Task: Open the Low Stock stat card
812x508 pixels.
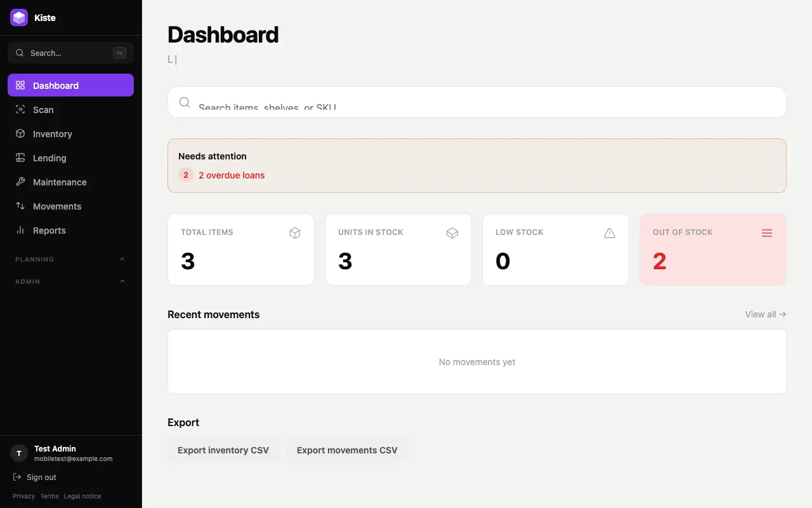Action: pyautogui.click(x=556, y=250)
